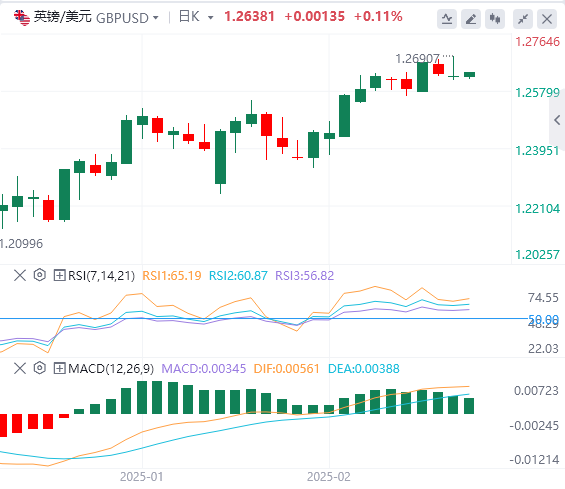Screen dimensions: 565x489
Task: Click RSI1:65.19 value
Action: (172, 276)
